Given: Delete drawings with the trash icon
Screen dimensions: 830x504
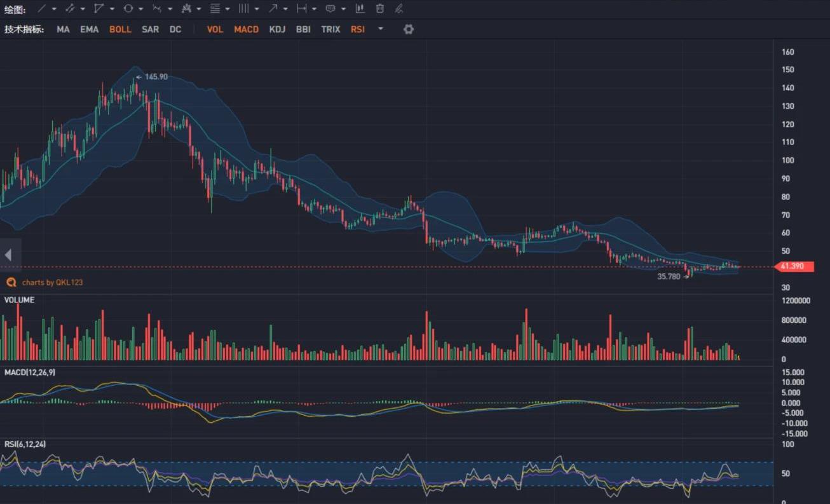Looking at the screenshot, I should (x=380, y=9).
